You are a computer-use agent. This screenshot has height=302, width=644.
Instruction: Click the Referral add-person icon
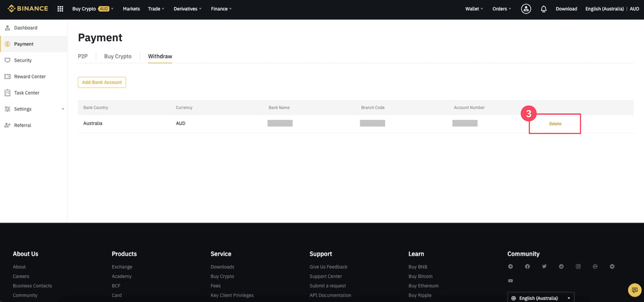tap(7, 125)
